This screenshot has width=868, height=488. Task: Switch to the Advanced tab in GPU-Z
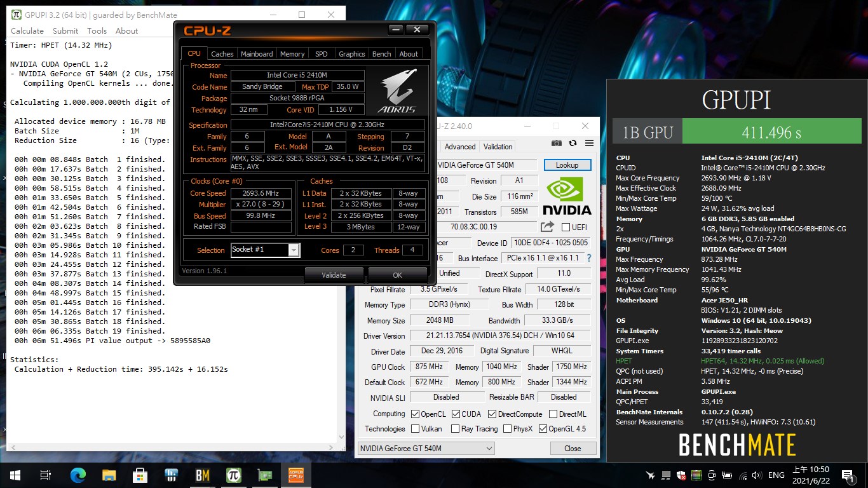(460, 146)
